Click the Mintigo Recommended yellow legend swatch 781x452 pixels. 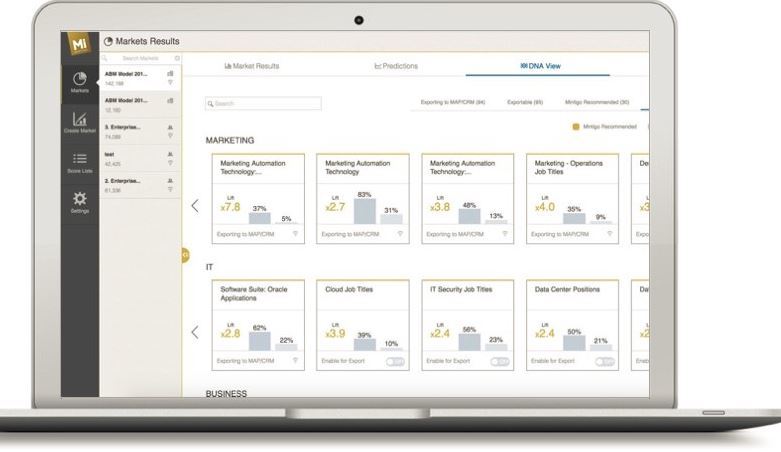point(575,127)
